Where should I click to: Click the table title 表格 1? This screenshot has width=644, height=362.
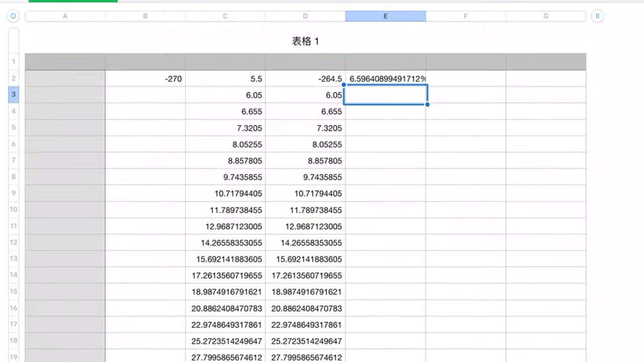(305, 41)
